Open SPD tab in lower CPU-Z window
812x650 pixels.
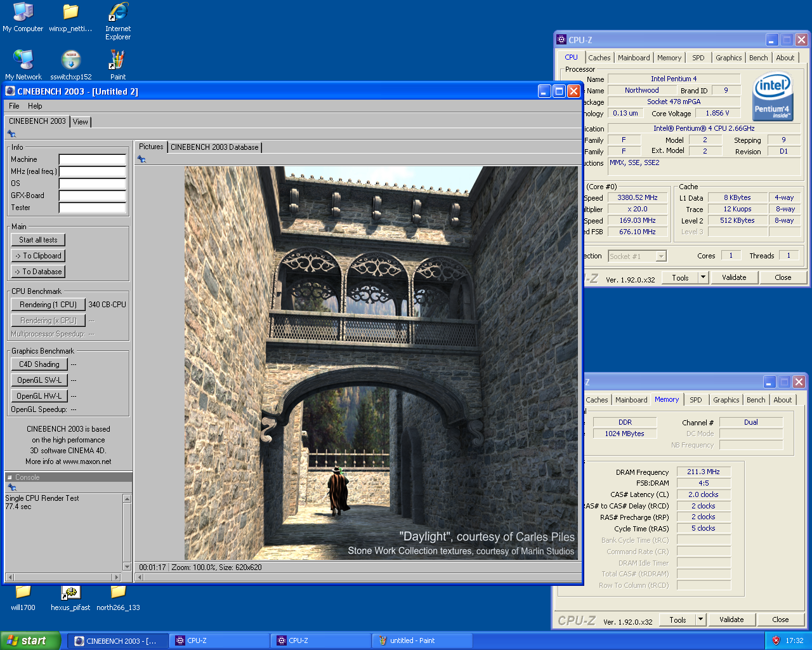point(696,400)
